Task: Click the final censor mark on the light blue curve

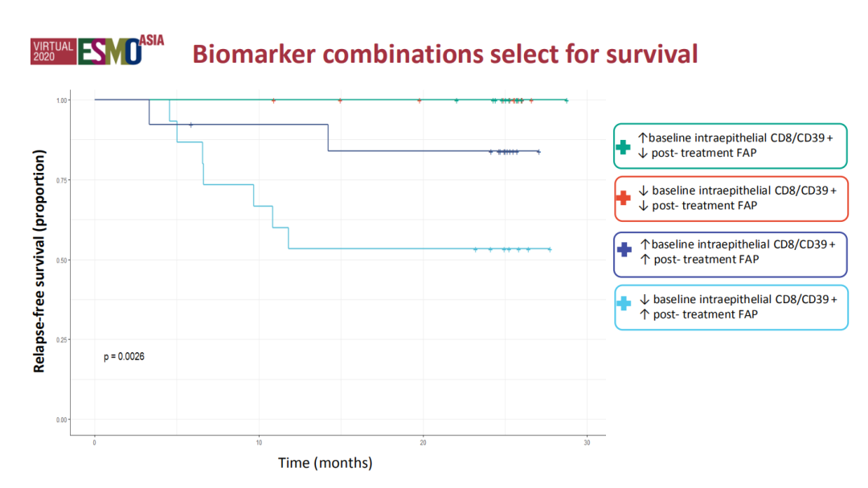Action: point(549,249)
